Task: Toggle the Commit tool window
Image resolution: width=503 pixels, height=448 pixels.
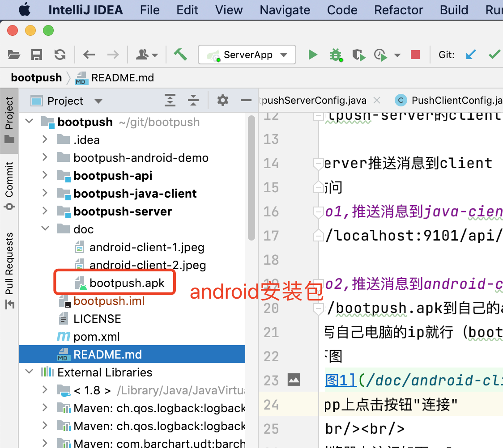Action: pos(9,183)
